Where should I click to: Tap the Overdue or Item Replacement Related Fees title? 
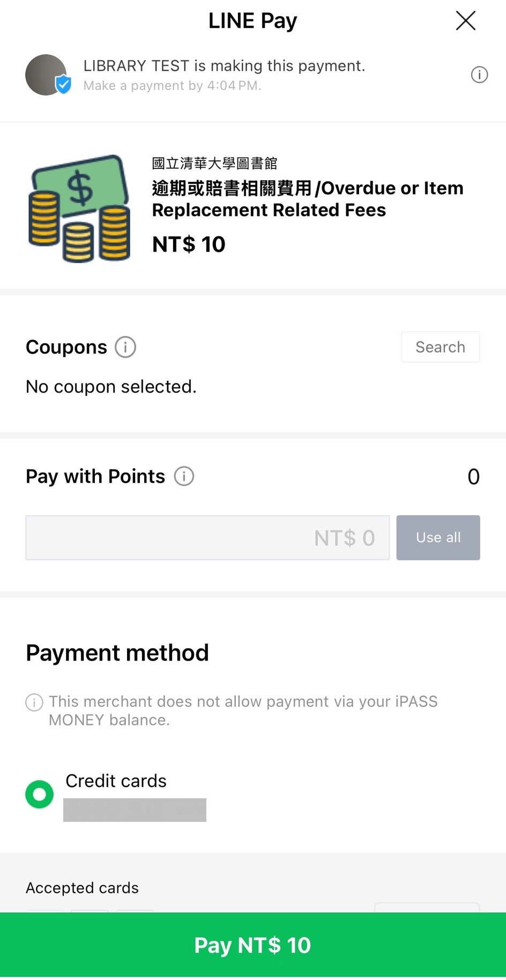(x=307, y=199)
